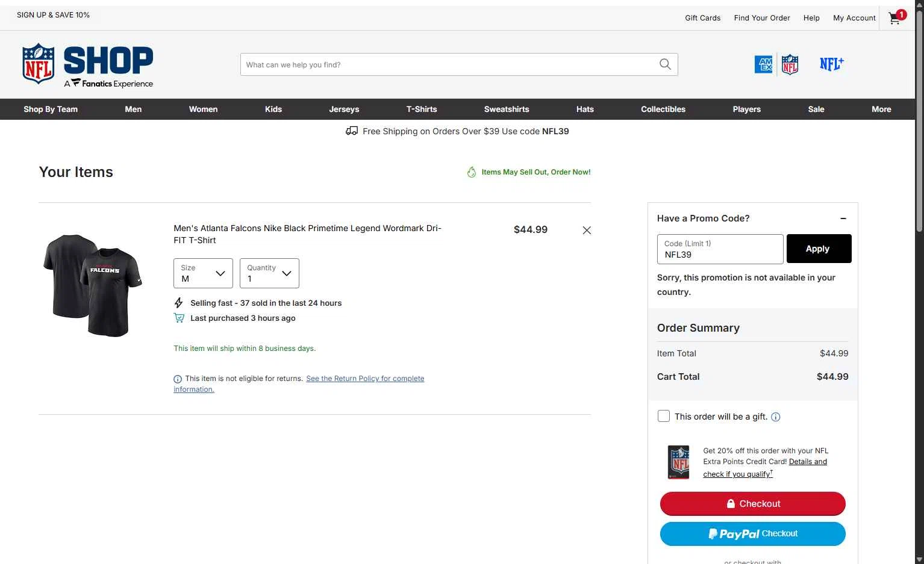The width and height of the screenshot is (924, 564).
Task: Open the T-Shirts menu
Action: point(422,109)
